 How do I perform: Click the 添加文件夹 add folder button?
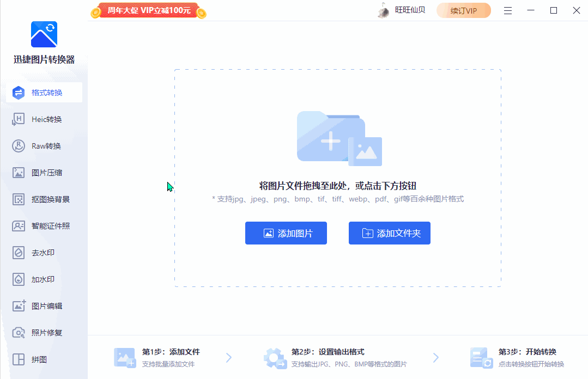pos(389,233)
